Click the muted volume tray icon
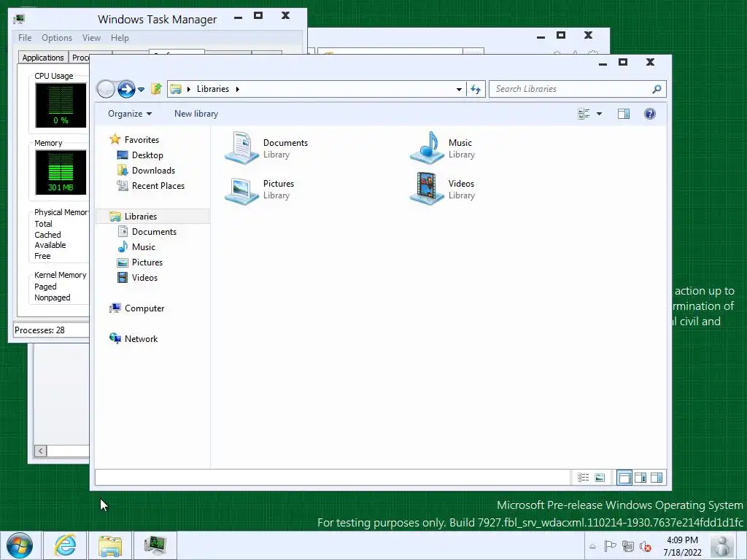 646,546
